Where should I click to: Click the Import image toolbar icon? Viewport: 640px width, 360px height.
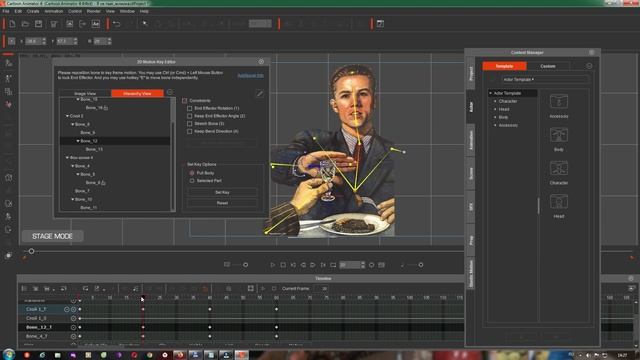70,24
